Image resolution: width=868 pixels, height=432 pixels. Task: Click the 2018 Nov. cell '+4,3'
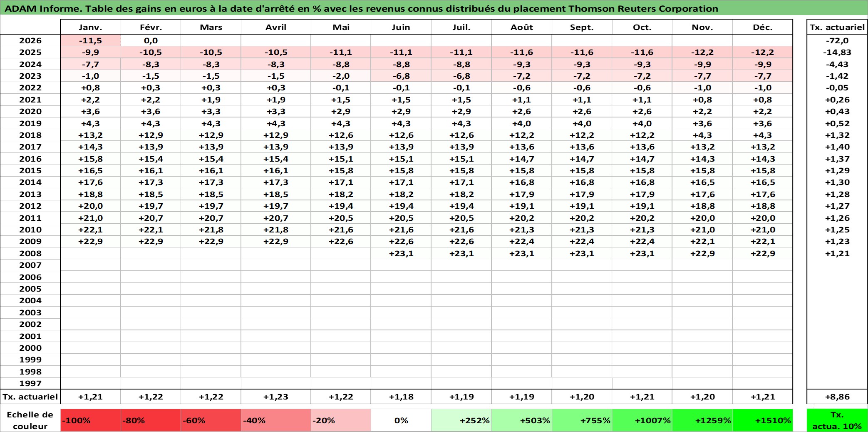[x=702, y=135]
